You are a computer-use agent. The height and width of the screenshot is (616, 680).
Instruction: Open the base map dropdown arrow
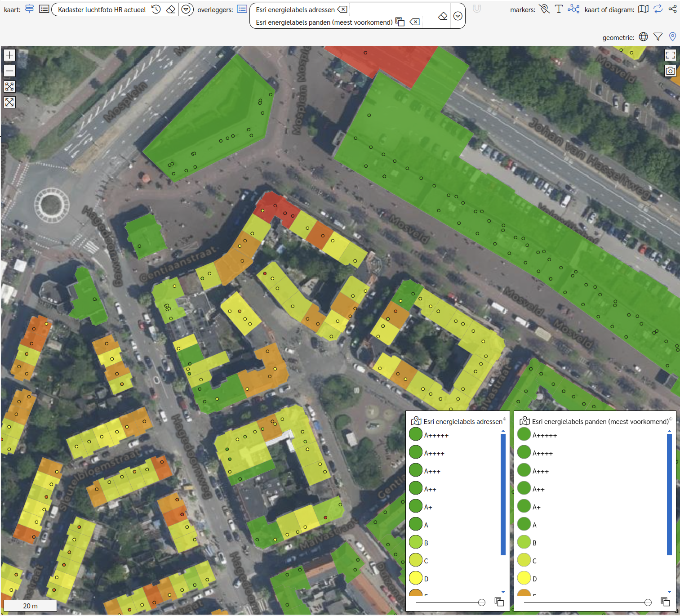coord(186,9)
